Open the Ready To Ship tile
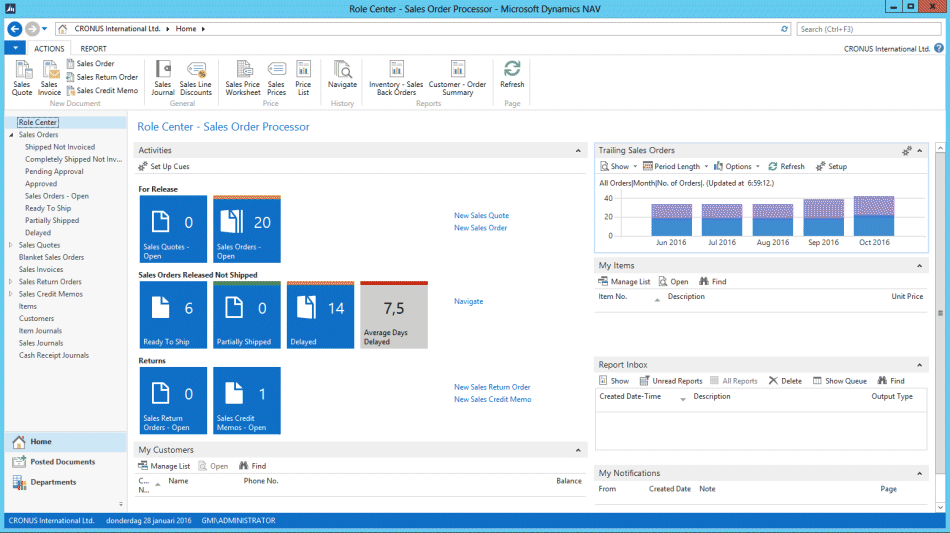The height and width of the screenshot is (533, 950). pos(173,315)
